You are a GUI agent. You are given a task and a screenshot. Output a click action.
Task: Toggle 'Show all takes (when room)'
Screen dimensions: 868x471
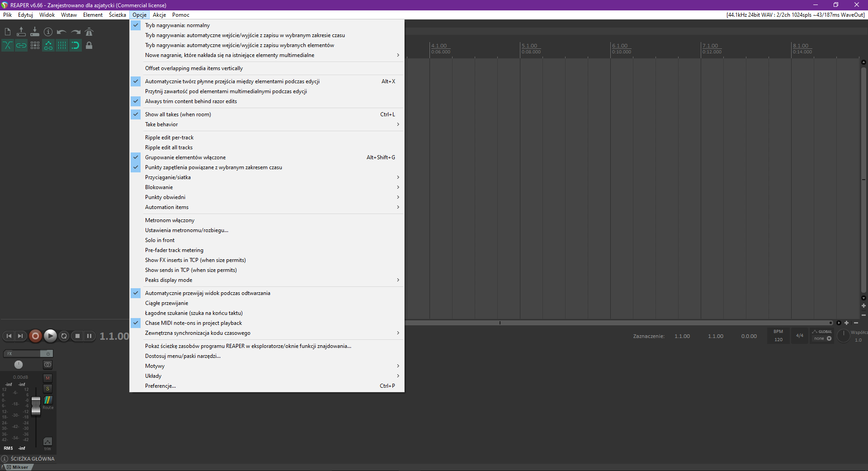click(267, 114)
